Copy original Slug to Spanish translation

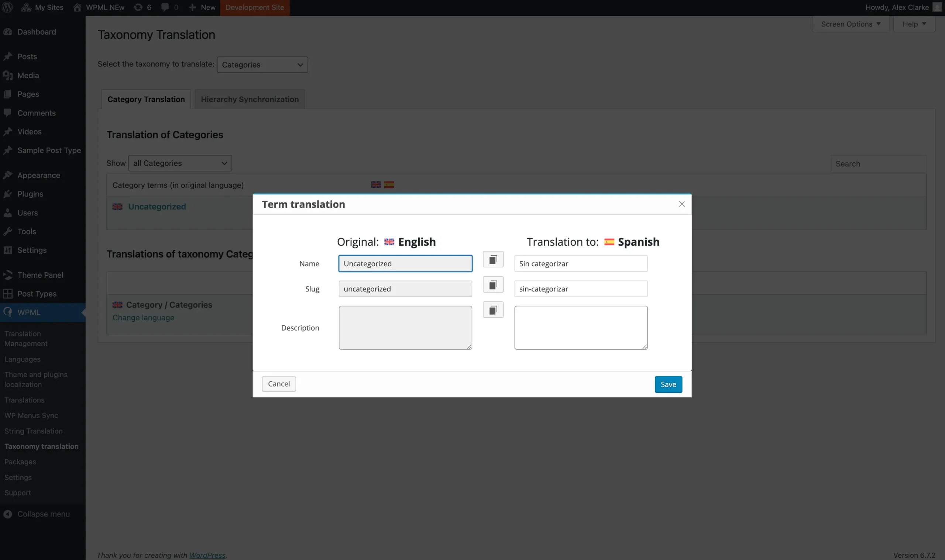(x=493, y=285)
